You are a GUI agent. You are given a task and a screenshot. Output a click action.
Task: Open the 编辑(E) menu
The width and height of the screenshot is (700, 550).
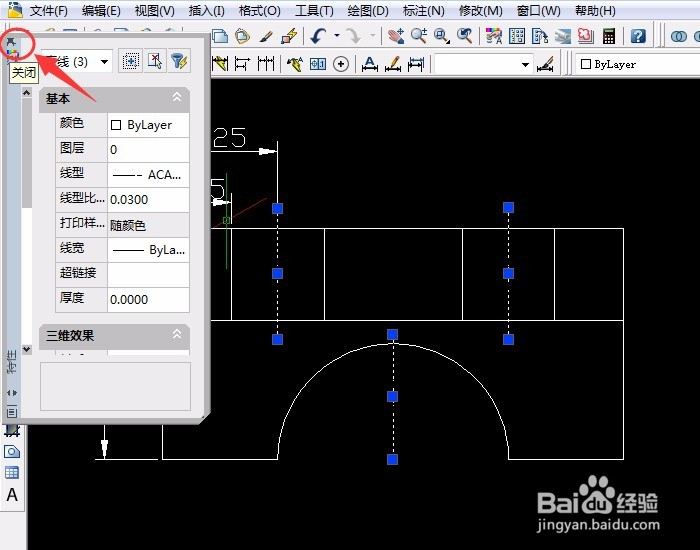[x=101, y=10]
